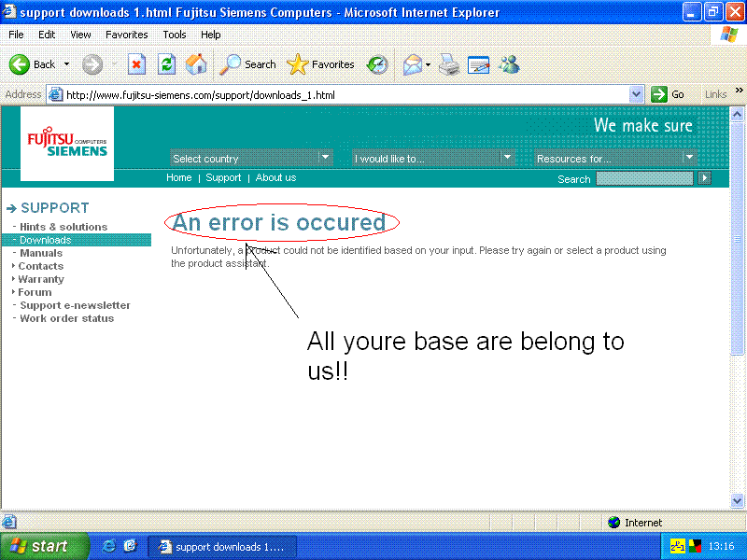Image resolution: width=747 pixels, height=560 pixels.
Task: Click the Fujitsu Siemens logo
Action: pos(67,144)
